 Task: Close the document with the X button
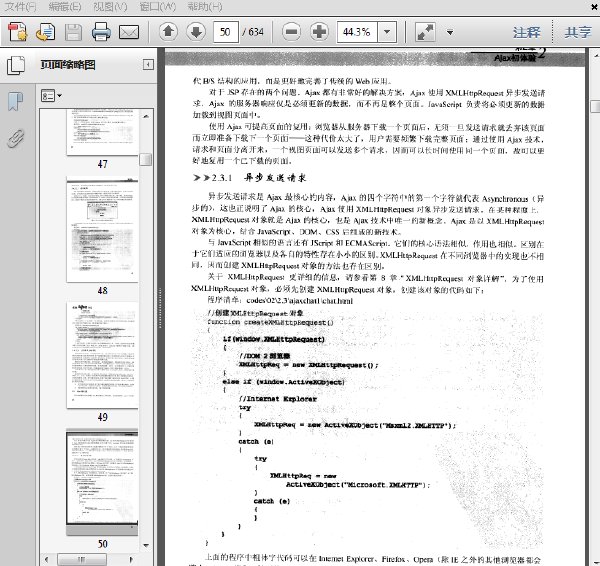[x=594, y=7]
